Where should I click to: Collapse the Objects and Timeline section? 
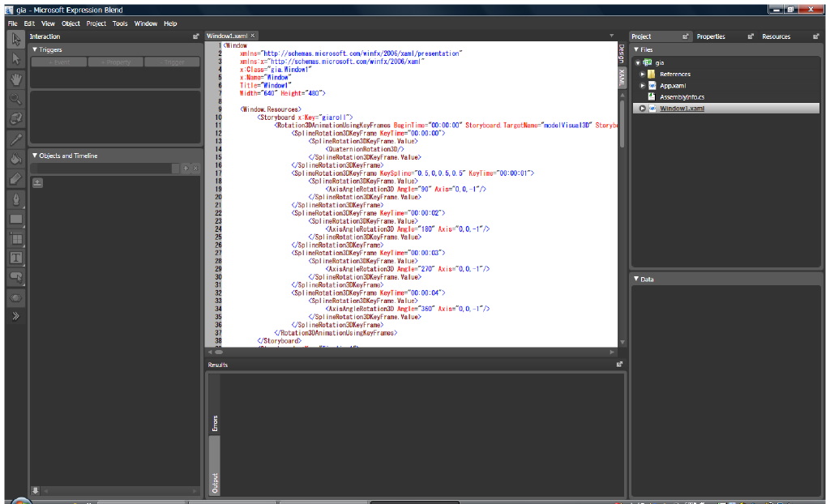35,156
